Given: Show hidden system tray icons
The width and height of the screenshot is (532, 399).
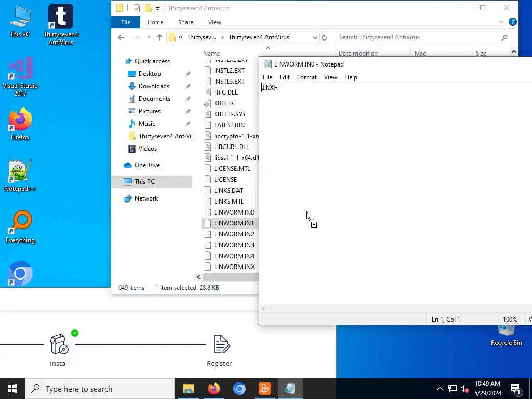Looking at the screenshot, I should click(440, 389).
